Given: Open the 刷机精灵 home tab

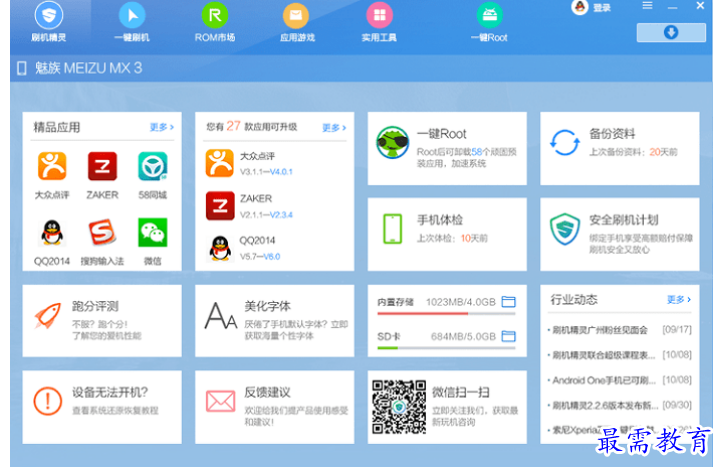Looking at the screenshot, I should tap(49, 22).
